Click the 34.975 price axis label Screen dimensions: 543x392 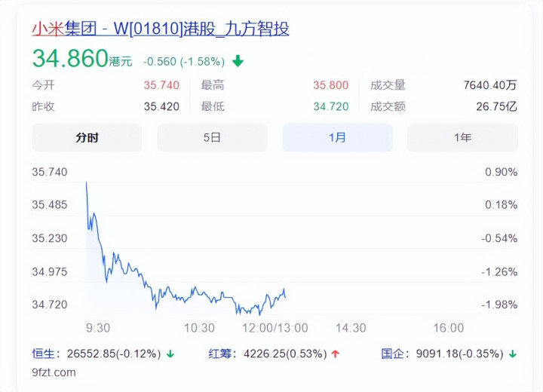pos(50,272)
